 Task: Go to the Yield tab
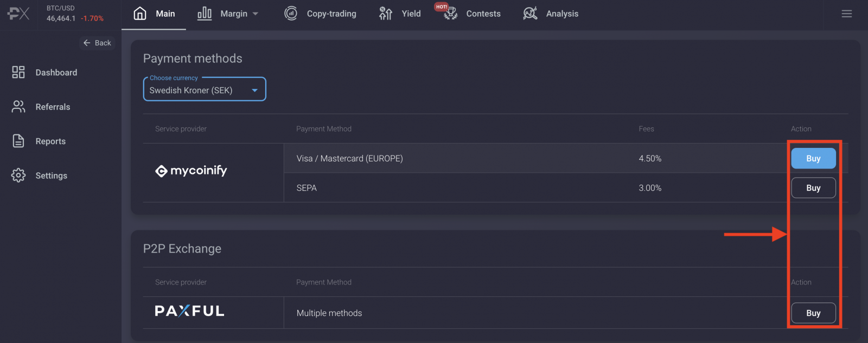click(400, 14)
